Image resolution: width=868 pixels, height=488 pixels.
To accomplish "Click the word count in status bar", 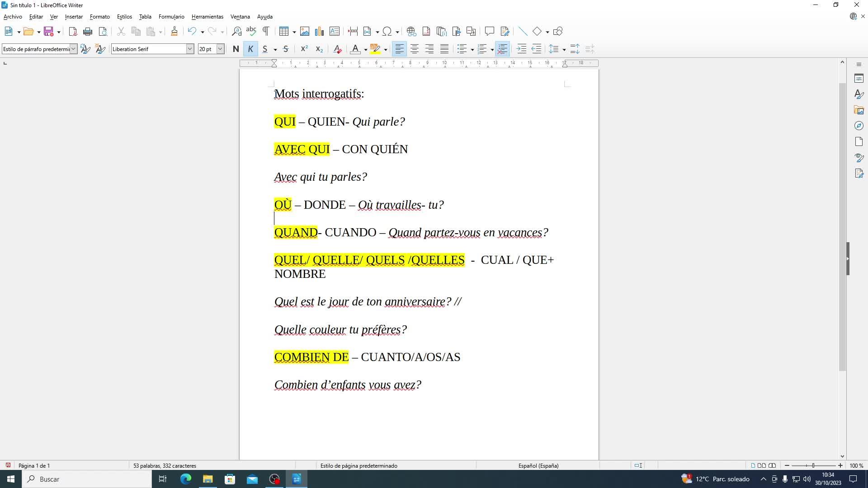I will 165,466.
